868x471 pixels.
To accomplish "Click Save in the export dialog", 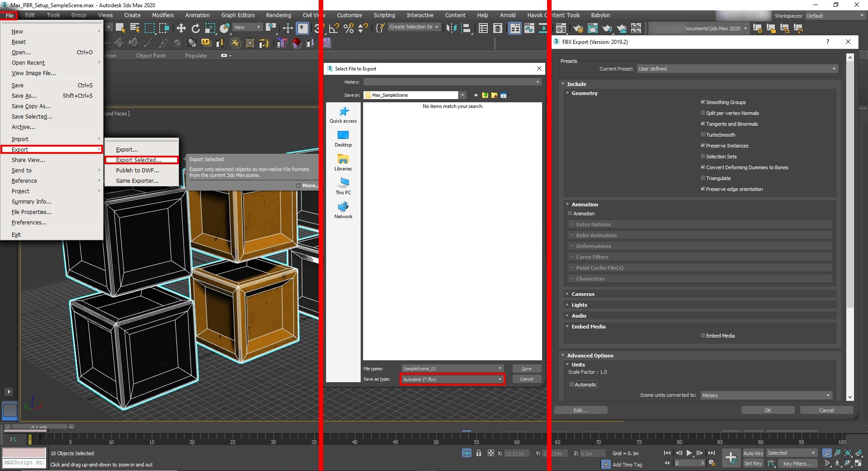I will 526,368.
